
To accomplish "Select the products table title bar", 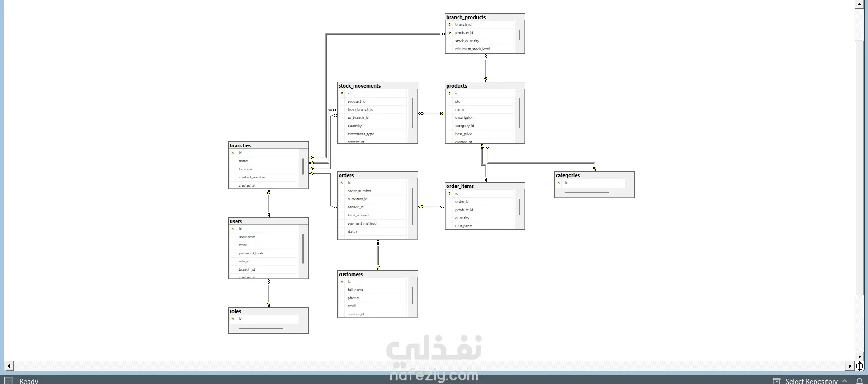I will [485, 86].
